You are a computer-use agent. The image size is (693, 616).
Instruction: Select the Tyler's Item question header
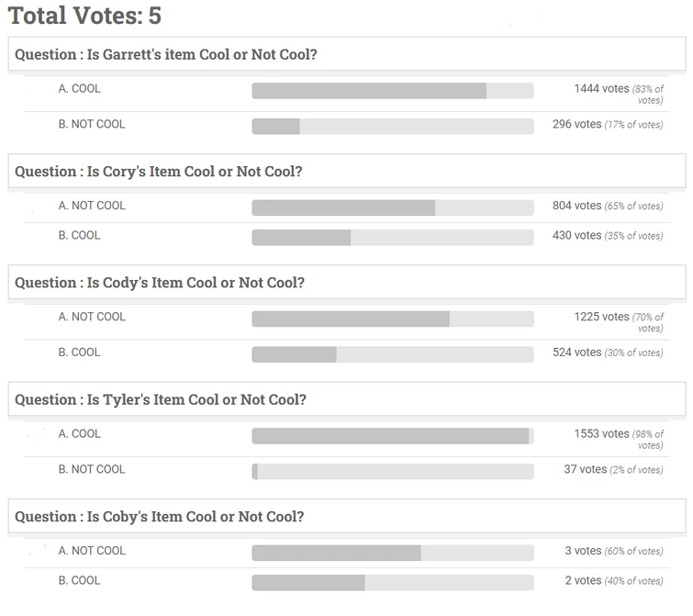[x=161, y=400]
